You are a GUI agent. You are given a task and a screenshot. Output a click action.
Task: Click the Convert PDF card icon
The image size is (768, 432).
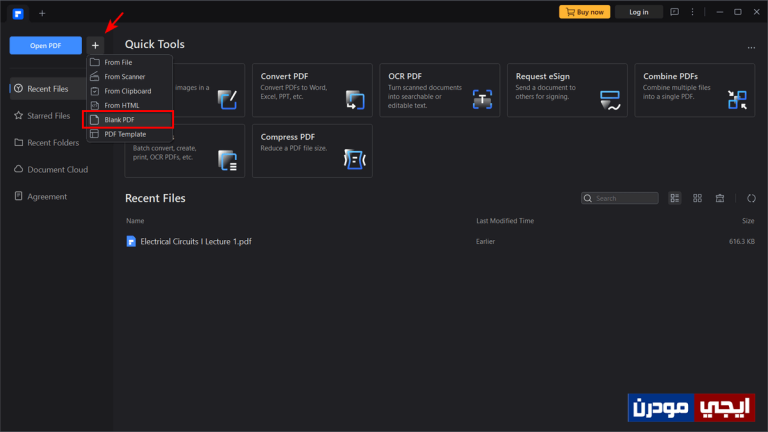tap(355, 100)
